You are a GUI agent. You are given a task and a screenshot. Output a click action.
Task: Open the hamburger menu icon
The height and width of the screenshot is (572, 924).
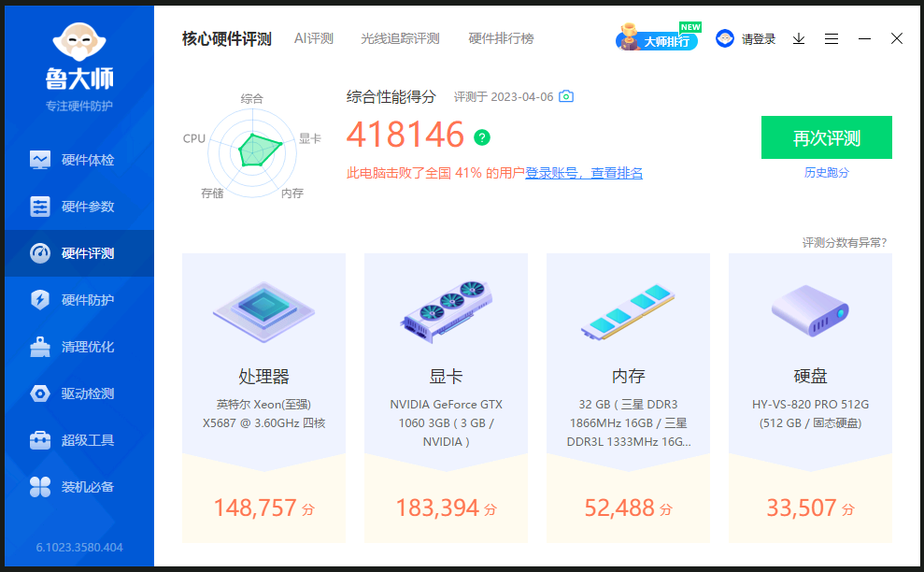pyautogui.click(x=832, y=39)
